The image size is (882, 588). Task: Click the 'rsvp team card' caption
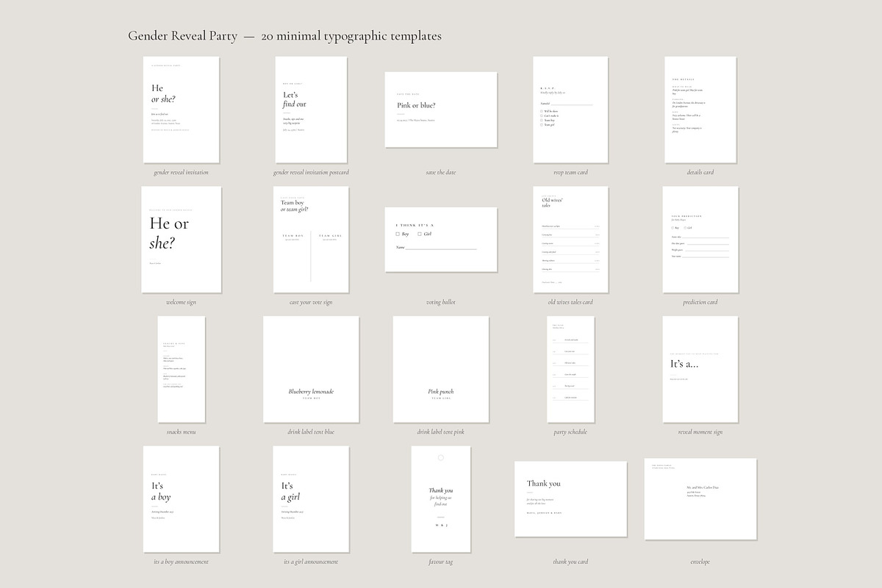(x=570, y=173)
